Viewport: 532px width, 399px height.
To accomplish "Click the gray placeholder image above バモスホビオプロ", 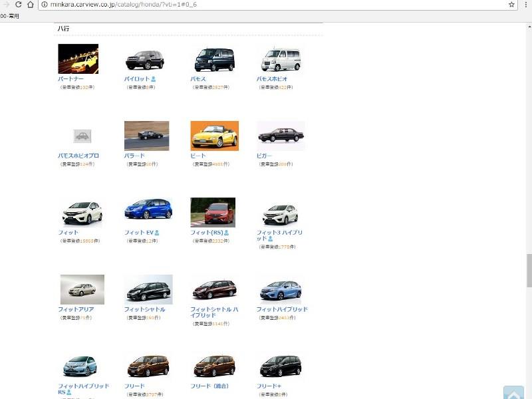I will tap(82, 136).
